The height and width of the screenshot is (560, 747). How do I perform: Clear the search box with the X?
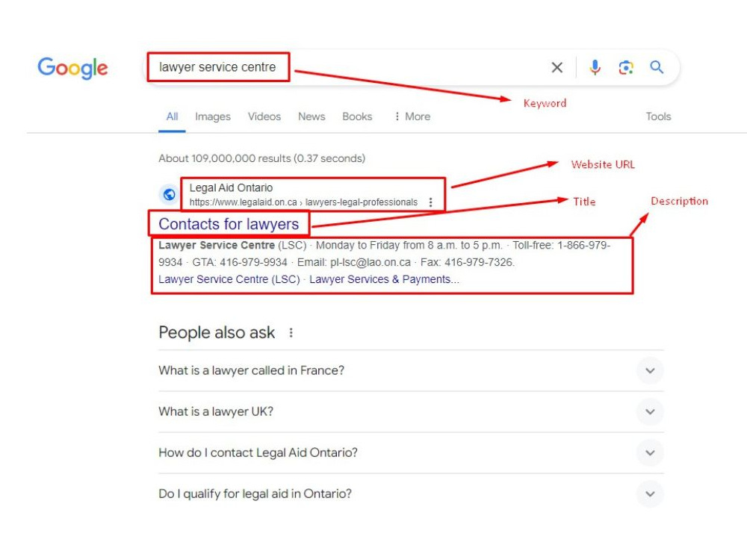557,68
